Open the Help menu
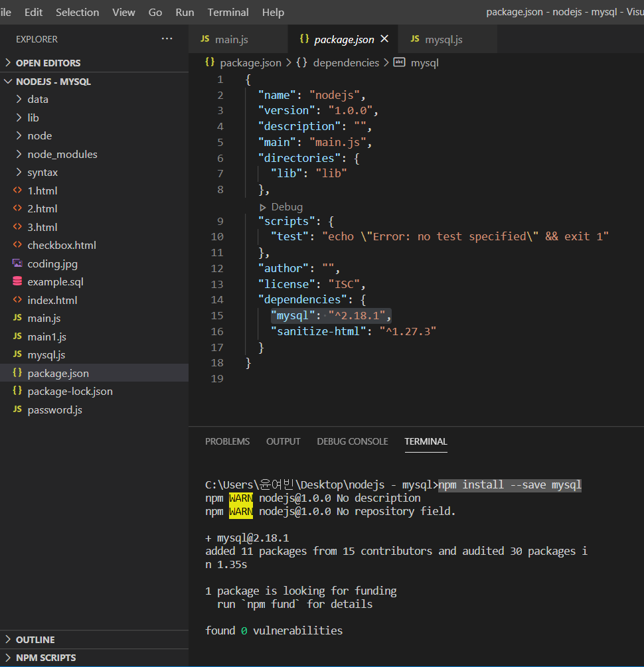This screenshot has height=667, width=644. click(273, 13)
